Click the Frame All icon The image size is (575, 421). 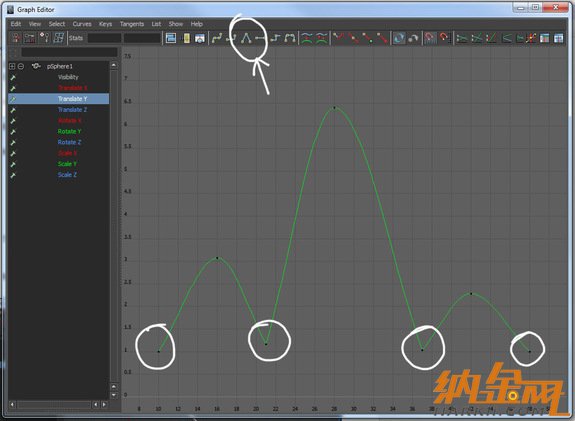point(171,38)
